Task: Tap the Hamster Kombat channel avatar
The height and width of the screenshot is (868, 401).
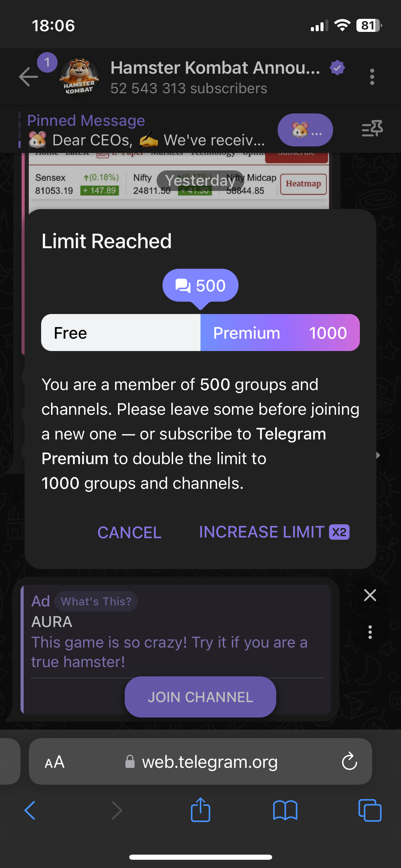Action: click(79, 77)
